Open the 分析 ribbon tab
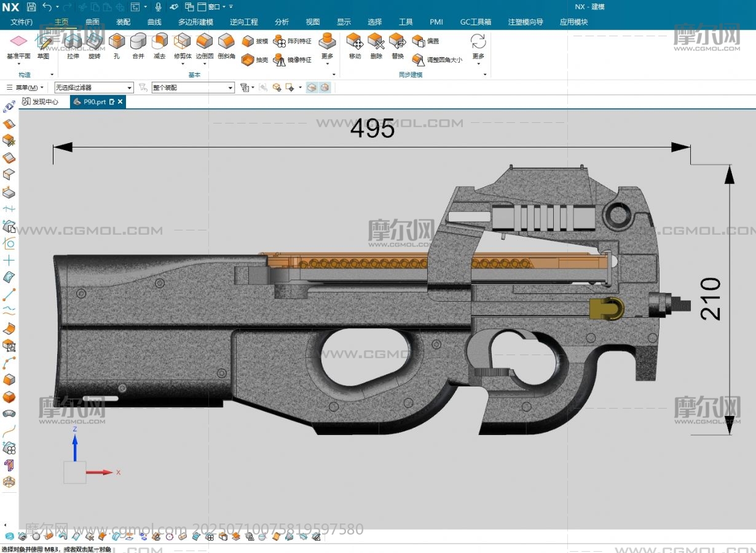The image size is (756, 553). [282, 22]
